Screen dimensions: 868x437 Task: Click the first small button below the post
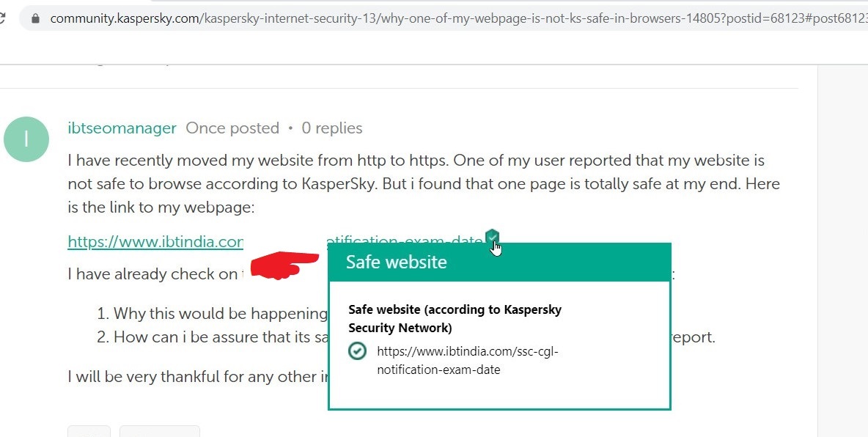pyautogui.click(x=89, y=431)
